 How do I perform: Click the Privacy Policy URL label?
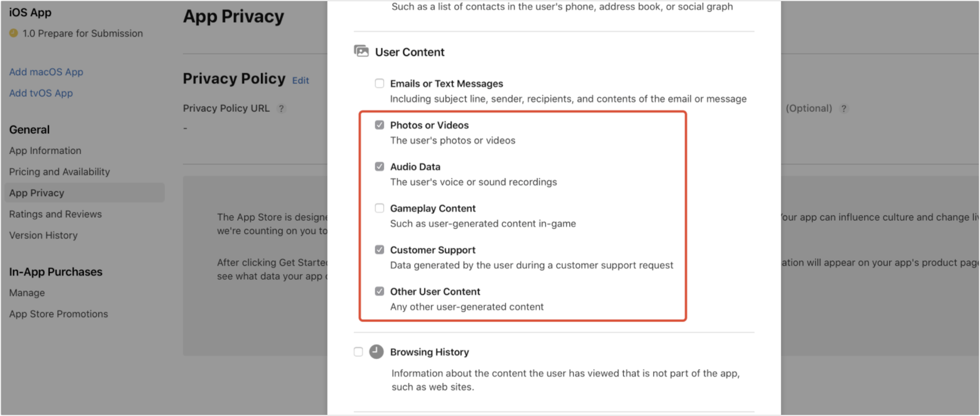226,108
